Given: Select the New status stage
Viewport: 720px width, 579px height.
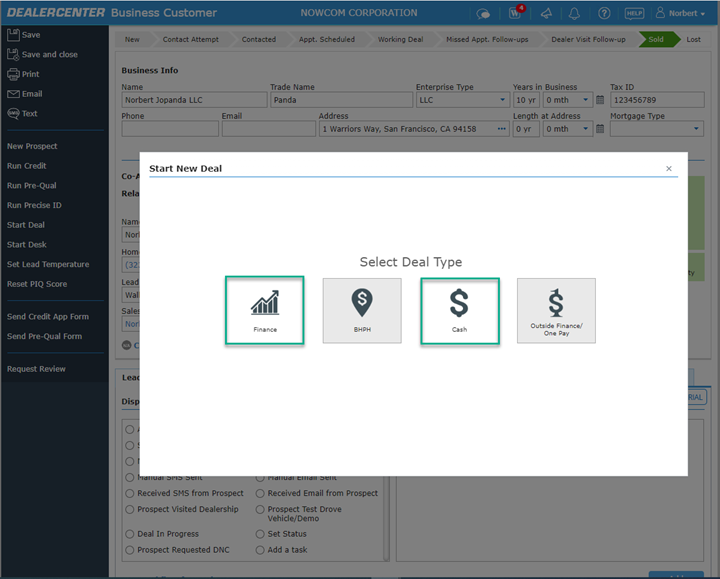Looking at the screenshot, I should (132, 39).
